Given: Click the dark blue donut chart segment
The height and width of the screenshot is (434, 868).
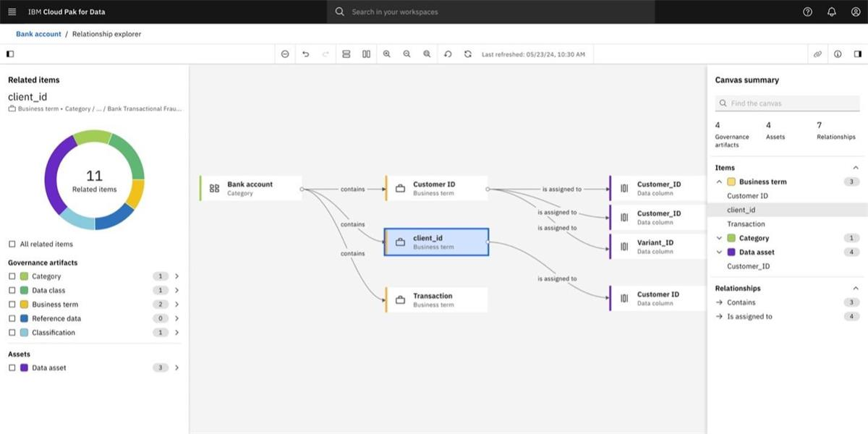Looking at the screenshot, I should click(114, 217).
